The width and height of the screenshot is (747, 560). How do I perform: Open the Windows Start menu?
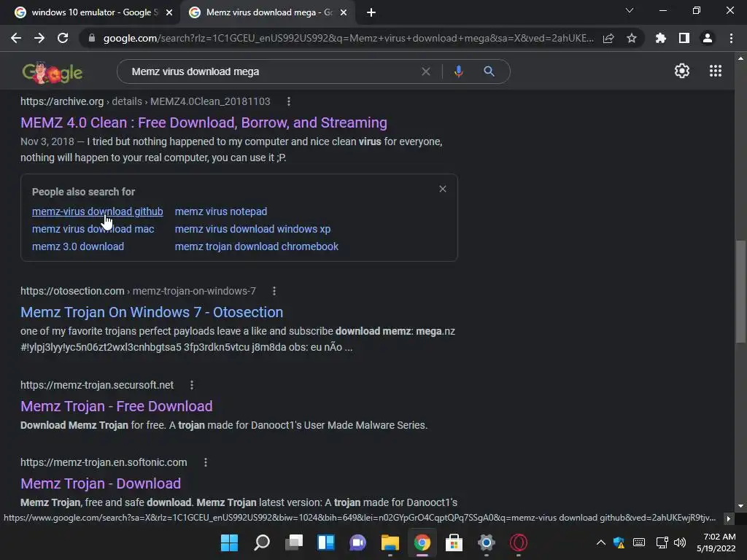pyautogui.click(x=229, y=542)
